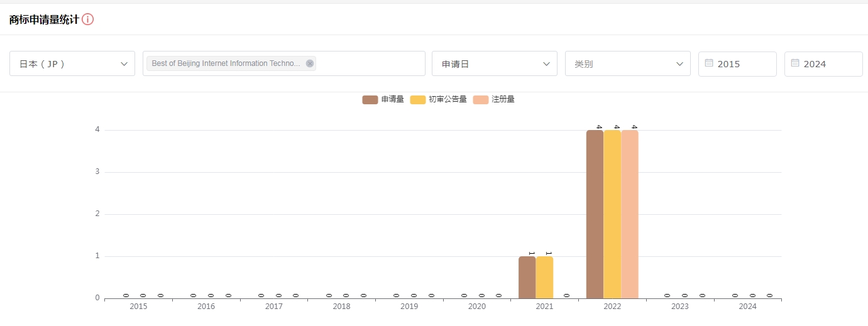
Task: Toggle the 初审公告量 legend series
Action: pyautogui.click(x=439, y=99)
